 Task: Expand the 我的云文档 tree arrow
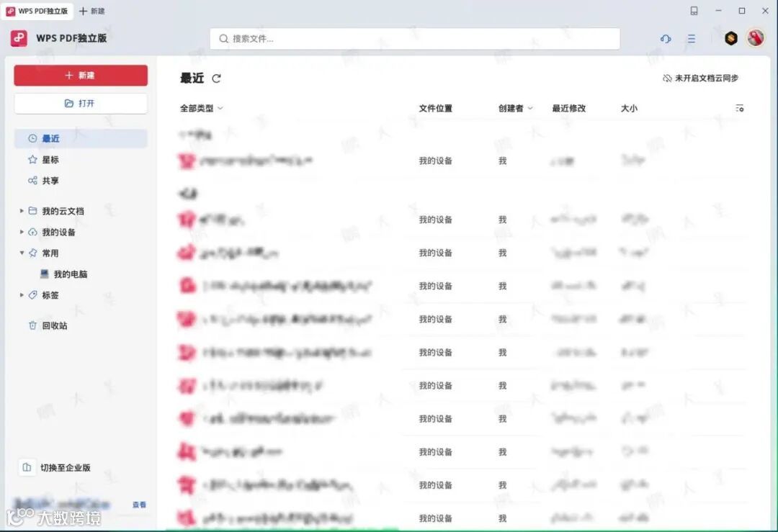(22, 211)
